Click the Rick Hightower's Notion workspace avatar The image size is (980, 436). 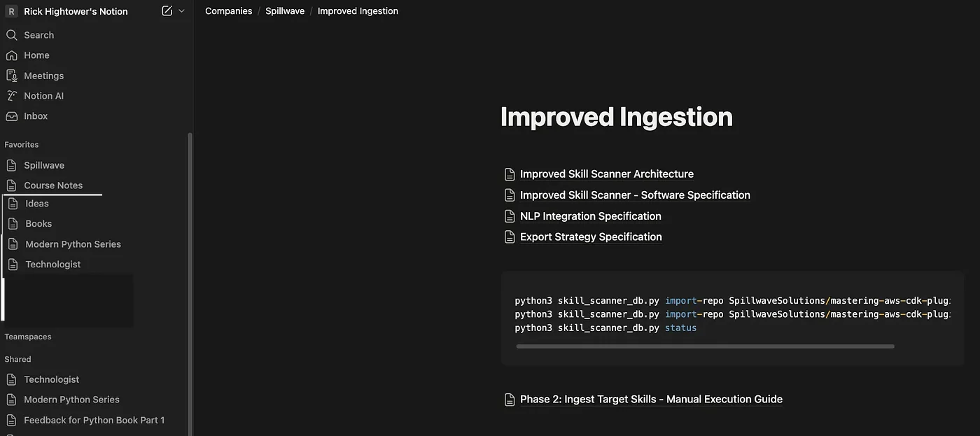10,10
